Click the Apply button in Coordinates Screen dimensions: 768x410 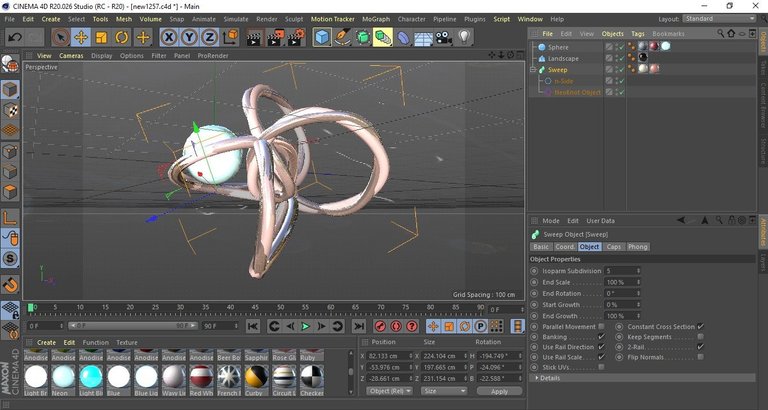[x=499, y=391]
